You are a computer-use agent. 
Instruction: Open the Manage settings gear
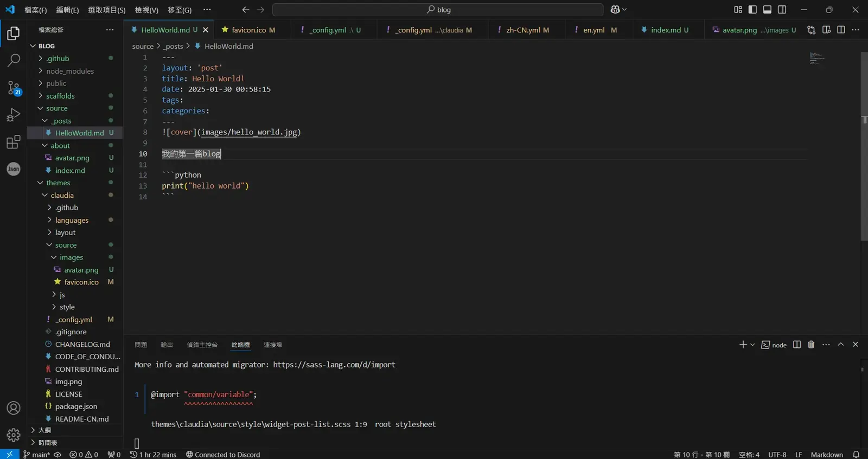[14, 435]
